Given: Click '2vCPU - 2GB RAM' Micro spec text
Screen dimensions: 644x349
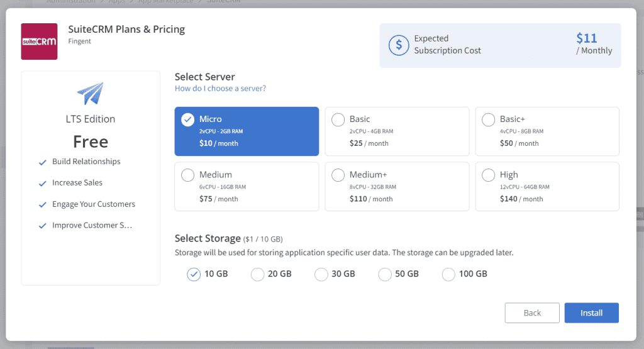Looking at the screenshot, I should 221,131.
